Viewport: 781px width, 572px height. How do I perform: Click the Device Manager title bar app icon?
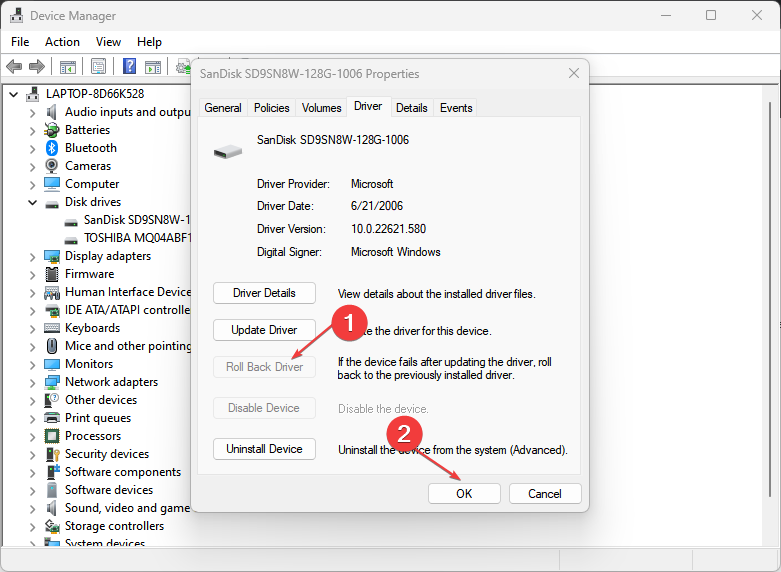click(16, 15)
